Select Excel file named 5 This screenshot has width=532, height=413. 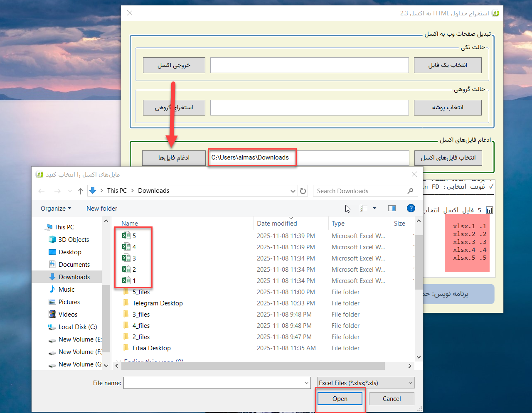134,236
